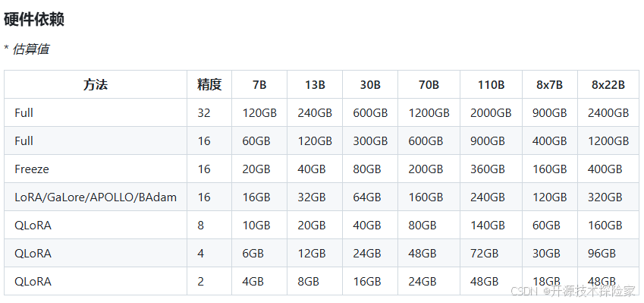Select the 110B column header
Viewport: 644px width, 303px height.
tap(492, 85)
